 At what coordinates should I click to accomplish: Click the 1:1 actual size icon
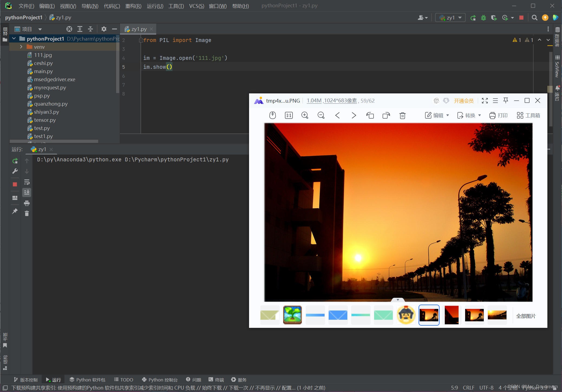point(289,115)
